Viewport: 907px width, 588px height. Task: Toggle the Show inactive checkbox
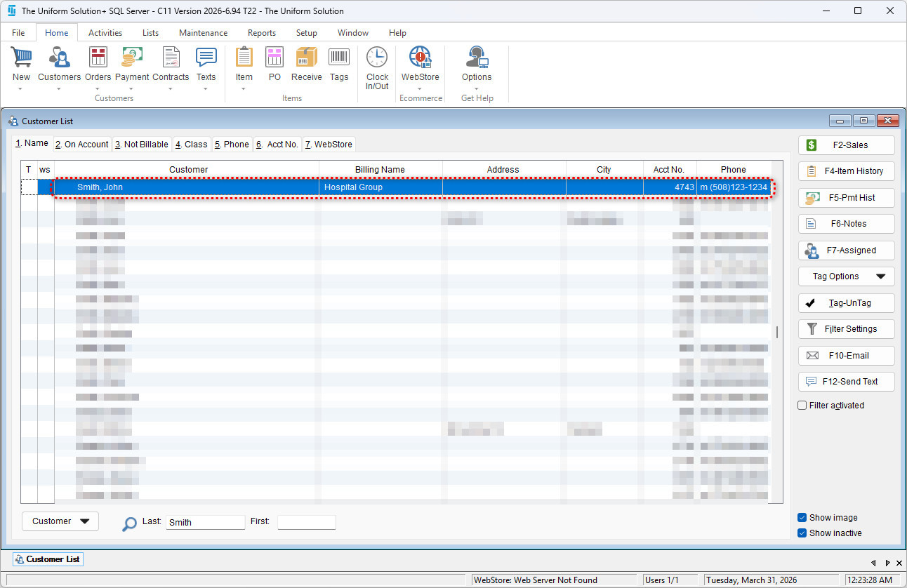pos(802,533)
